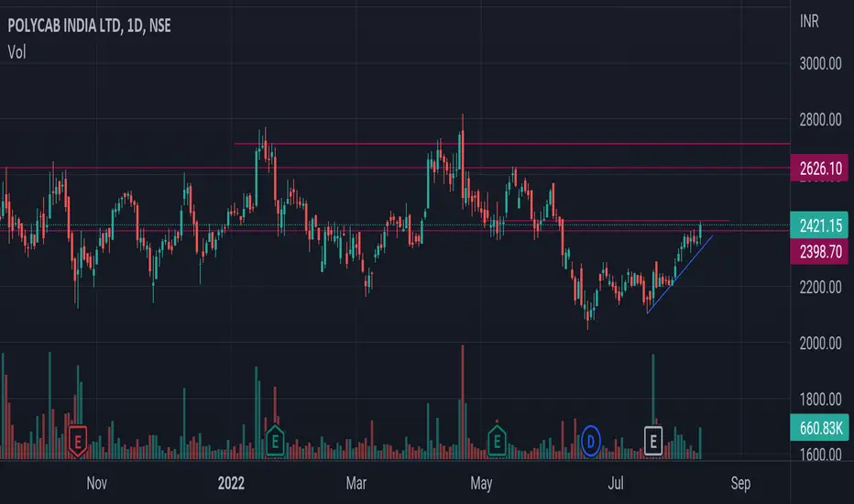The height and width of the screenshot is (504, 854).
Task: Click the green earnings E marker in January 2022
Action: 275,440
